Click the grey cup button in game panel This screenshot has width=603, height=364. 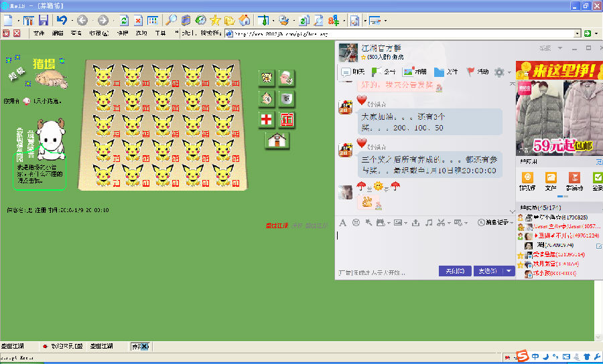287,99
